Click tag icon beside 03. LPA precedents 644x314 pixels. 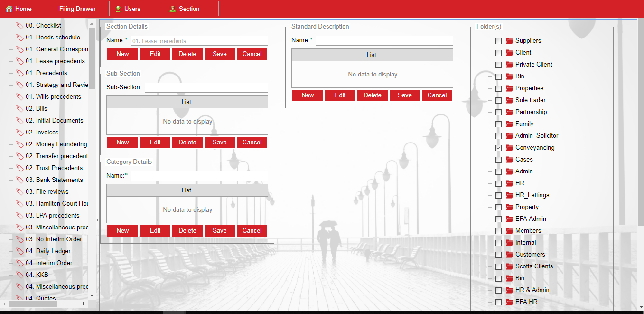[19, 216]
